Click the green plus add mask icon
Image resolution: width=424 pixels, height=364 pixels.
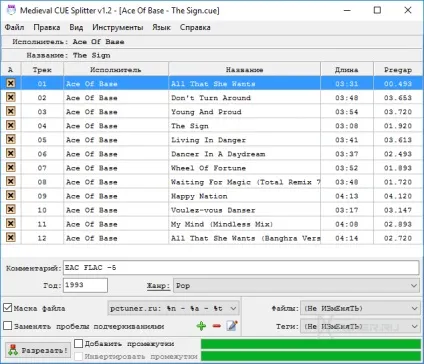coord(201,326)
